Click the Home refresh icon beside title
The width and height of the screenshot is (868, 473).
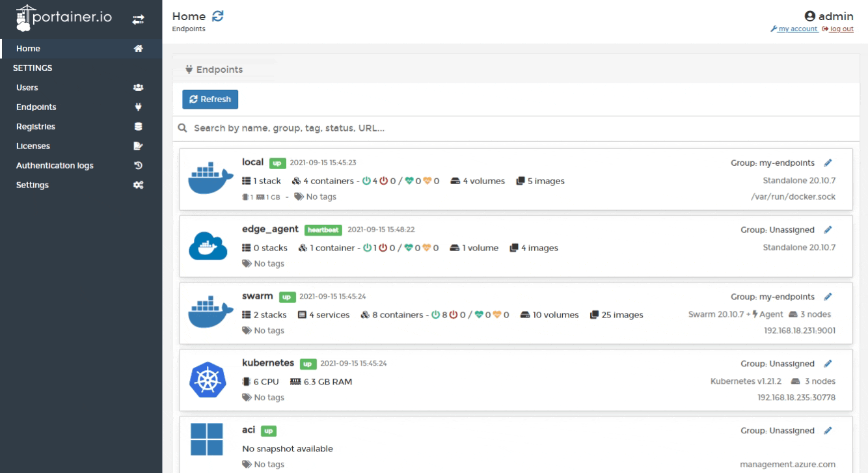tap(218, 16)
